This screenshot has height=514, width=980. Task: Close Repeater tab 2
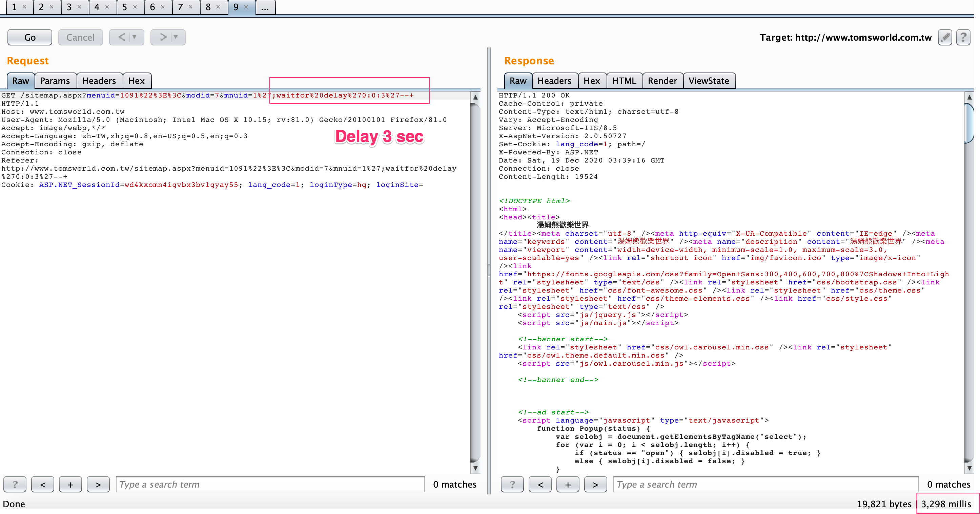(52, 7)
